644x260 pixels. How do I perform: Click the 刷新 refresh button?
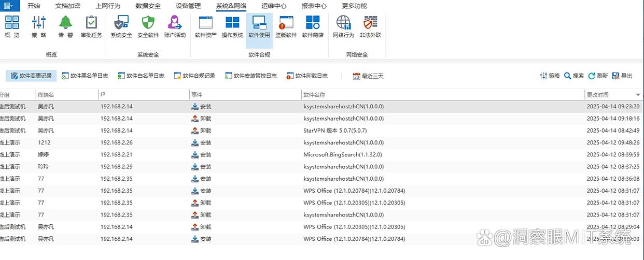click(598, 76)
